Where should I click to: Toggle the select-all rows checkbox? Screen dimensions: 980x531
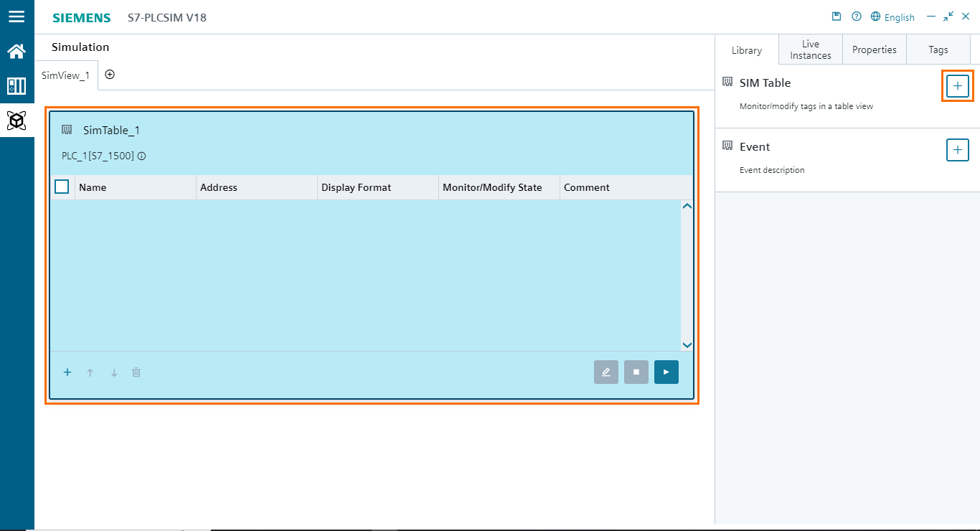(62, 186)
